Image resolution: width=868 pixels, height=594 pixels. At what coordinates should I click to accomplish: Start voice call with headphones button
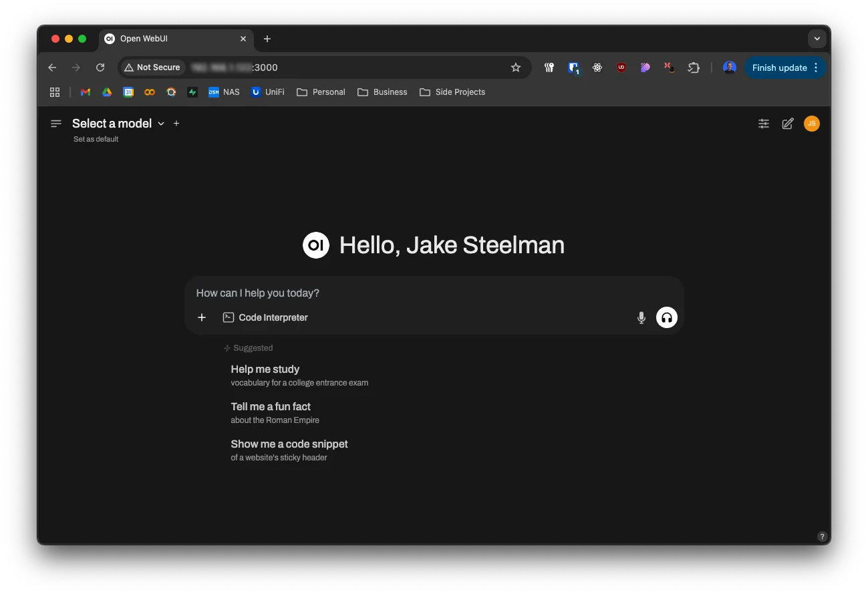click(666, 318)
